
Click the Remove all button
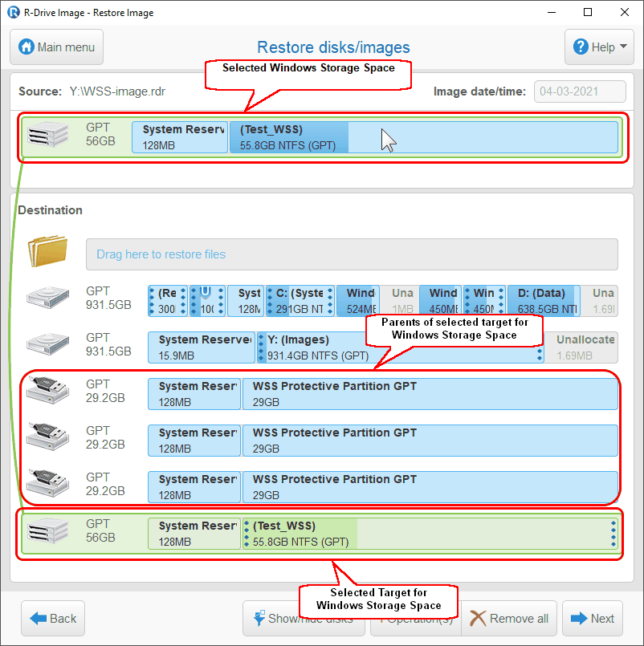(x=509, y=618)
